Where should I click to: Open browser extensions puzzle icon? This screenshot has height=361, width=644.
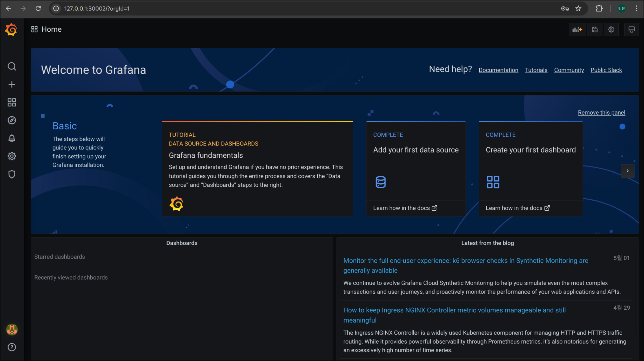pyautogui.click(x=599, y=9)
